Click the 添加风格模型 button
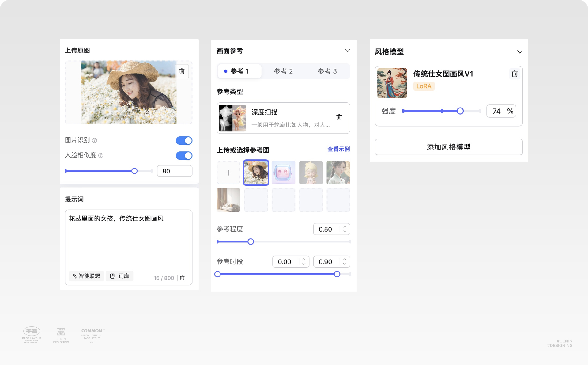This screenshot has width=588, height=365. coord(448,147)
